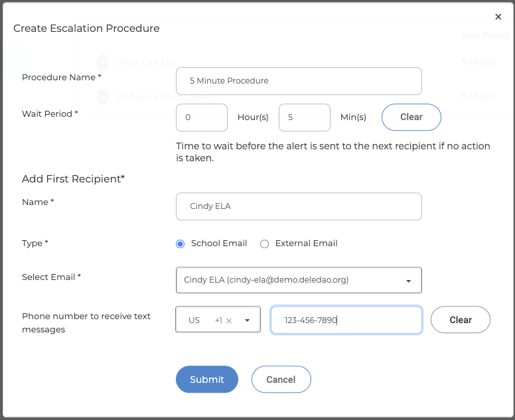This screenshot has height=420, width=515.
Task: Focus the recipient Name field
Action: [299, 206]
